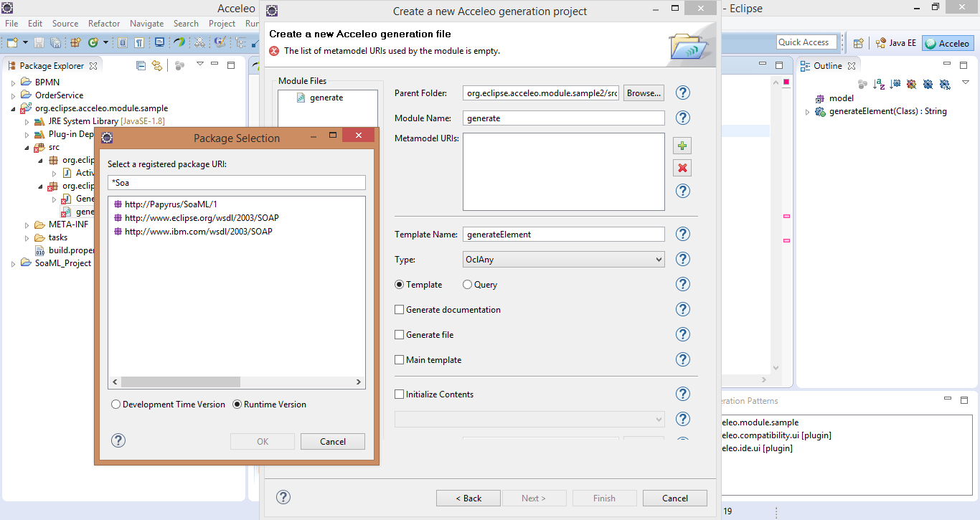Expand generateElement(Class) in Outline
Image resolution: width=980 pixels, height=520 pixels.
click(807, 112)
